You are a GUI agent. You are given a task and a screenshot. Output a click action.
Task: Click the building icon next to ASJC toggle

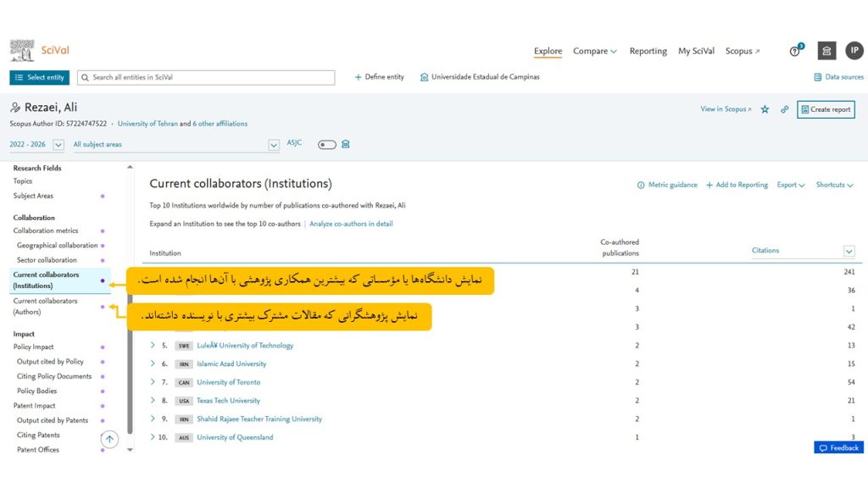(x=346, y=144)
